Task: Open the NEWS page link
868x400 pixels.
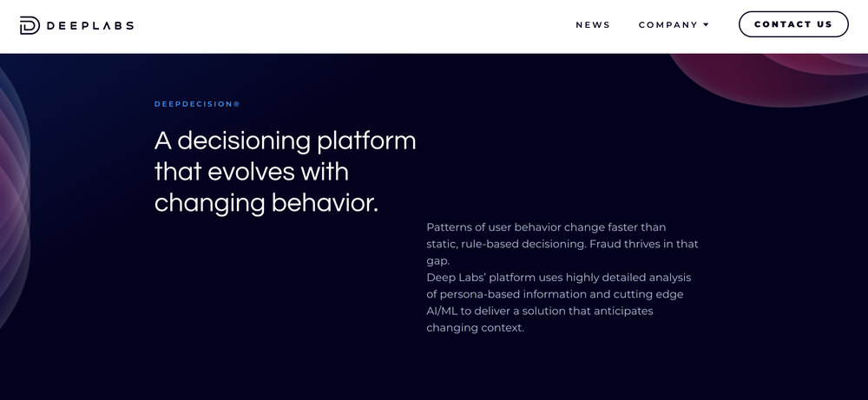Action: 593,25
